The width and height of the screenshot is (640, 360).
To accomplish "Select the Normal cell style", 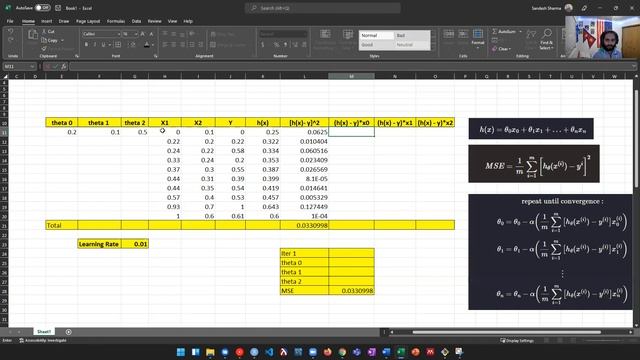I will [376, 36].
